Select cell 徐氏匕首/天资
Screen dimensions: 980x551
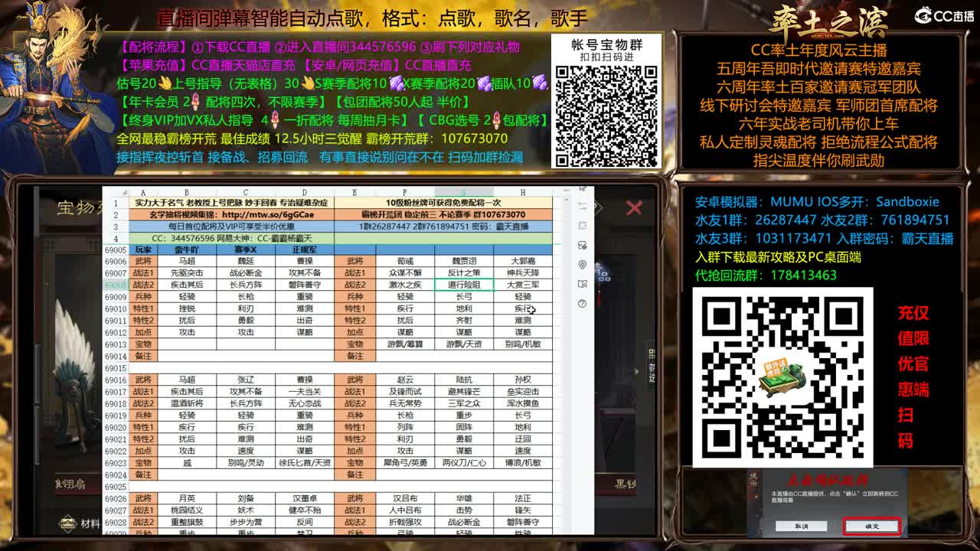[304, 463]
